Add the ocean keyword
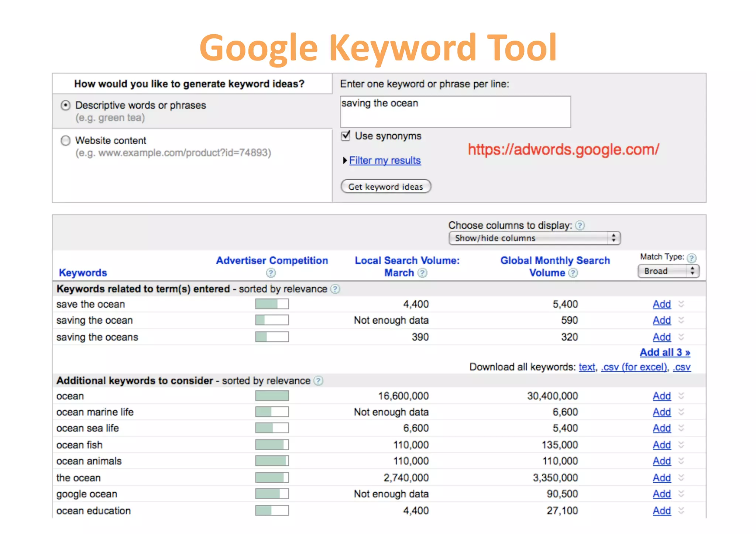Screen dimensions: 756x534 coord(661,396)
